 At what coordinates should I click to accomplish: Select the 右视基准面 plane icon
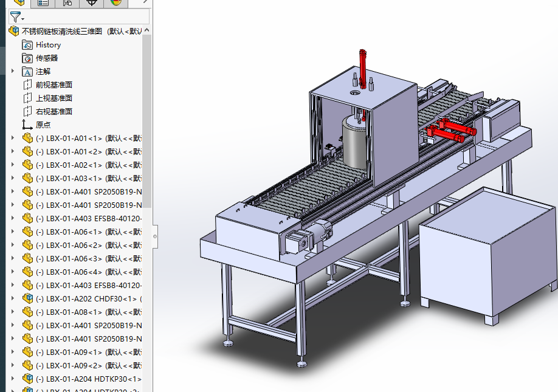pos(27,112)
